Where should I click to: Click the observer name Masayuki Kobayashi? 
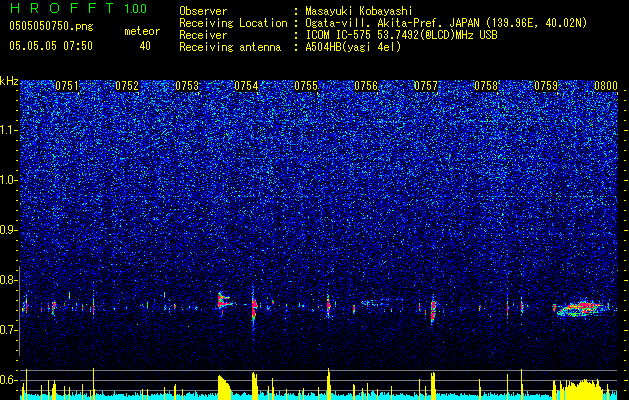359,12
